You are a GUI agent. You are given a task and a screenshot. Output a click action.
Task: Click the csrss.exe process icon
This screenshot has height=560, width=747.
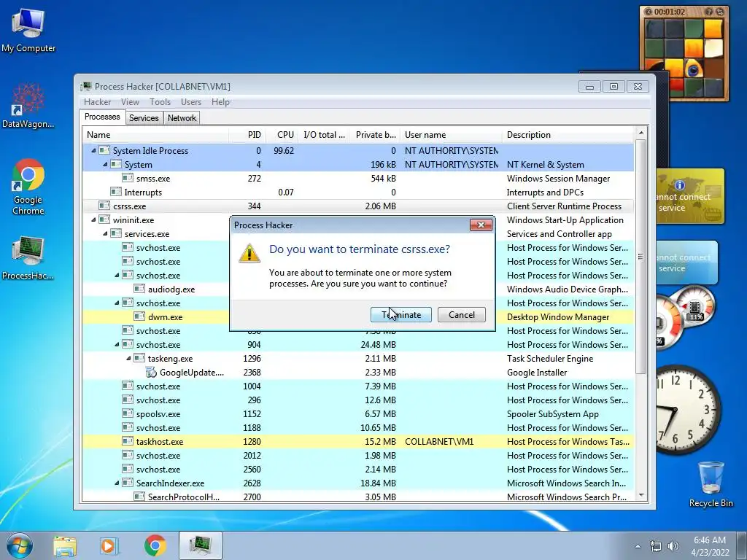click(x=104, y=206)
